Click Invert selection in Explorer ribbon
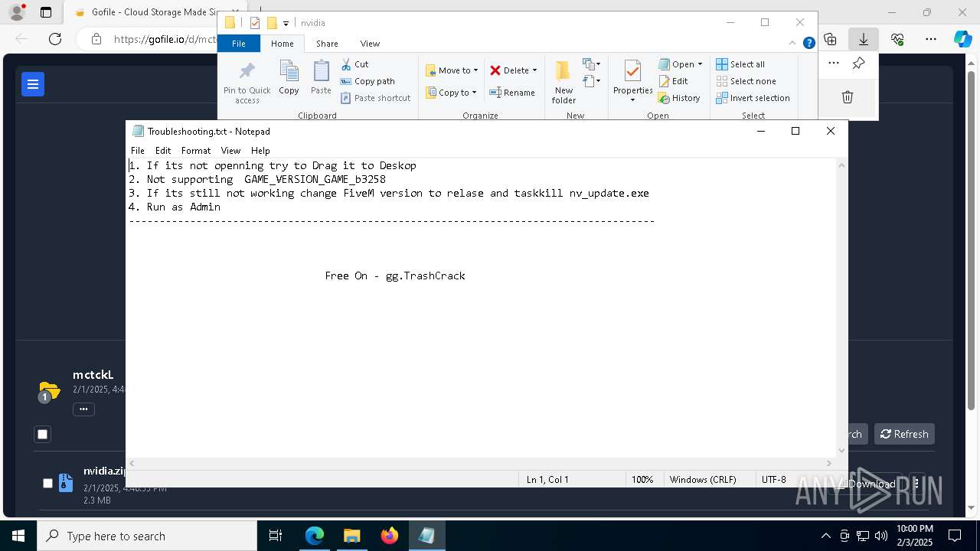The height and width of the screenshot is (551, 980). tap(753, 98)
